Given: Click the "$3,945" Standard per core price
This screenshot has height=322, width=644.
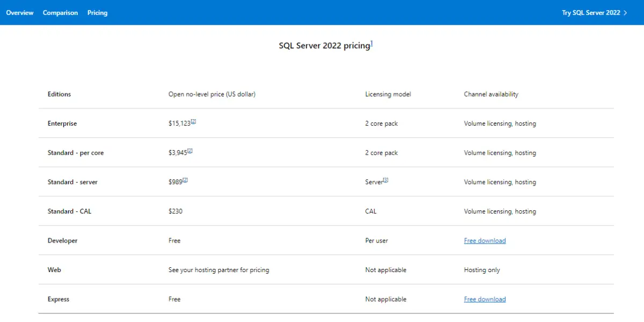Looking at the screenshot, I should (178, 153).
